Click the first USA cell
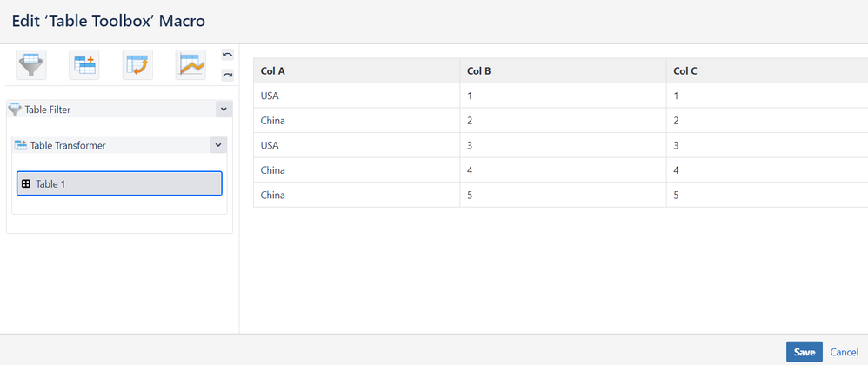This screenshot has height=365, width=868. 270,96
